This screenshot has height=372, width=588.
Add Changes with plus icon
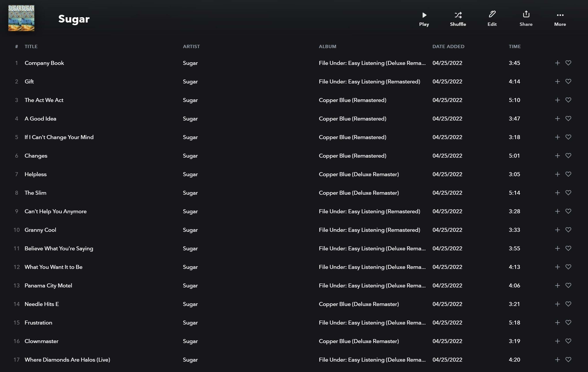tap(557, 156)
